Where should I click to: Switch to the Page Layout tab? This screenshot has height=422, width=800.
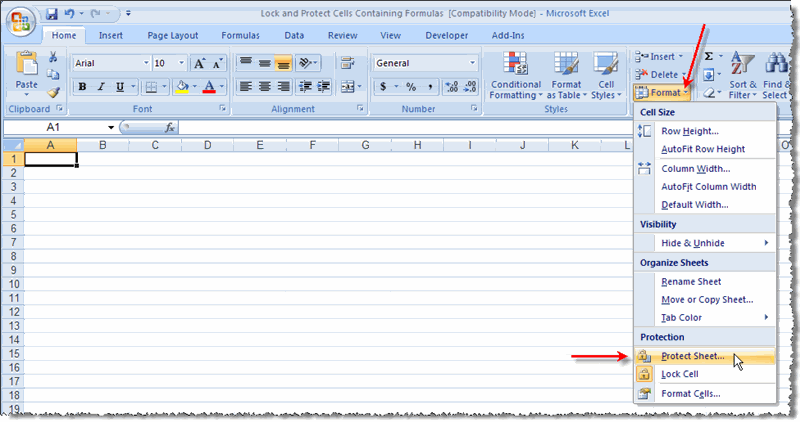pyautogui.click(x=172, y=35)
